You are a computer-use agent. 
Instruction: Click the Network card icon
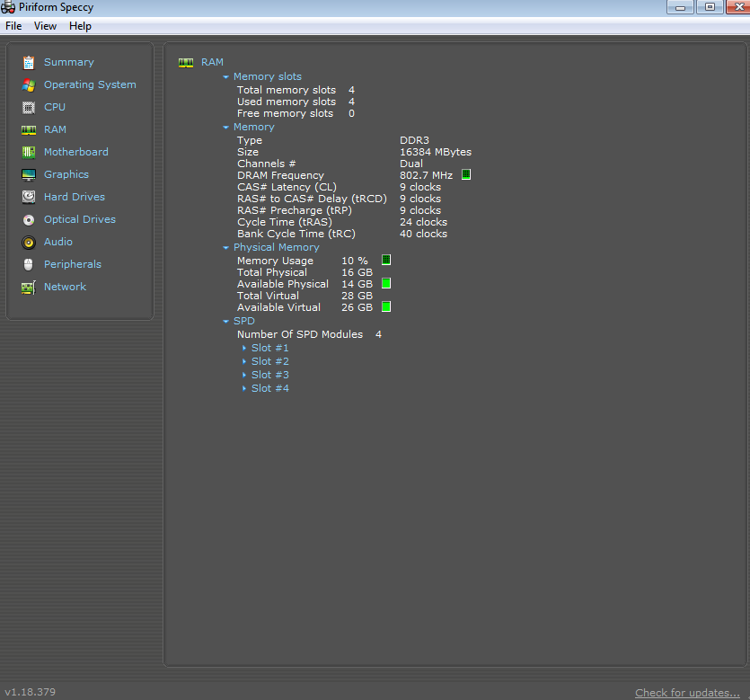pyautogui.click(x=29, y=288)
